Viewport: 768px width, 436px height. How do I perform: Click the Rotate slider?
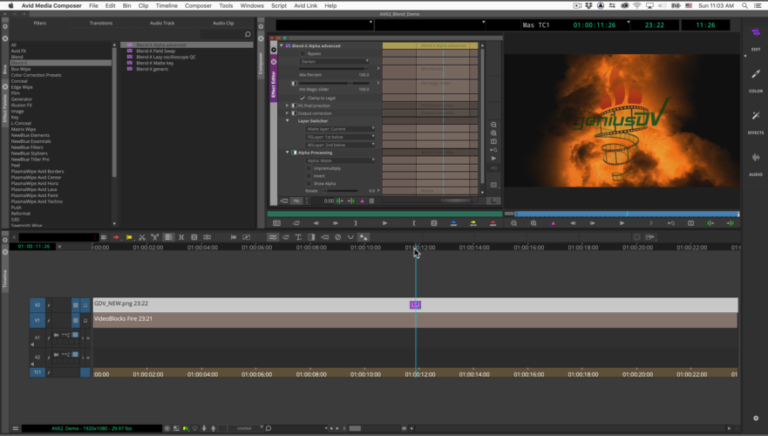(340, 191)
